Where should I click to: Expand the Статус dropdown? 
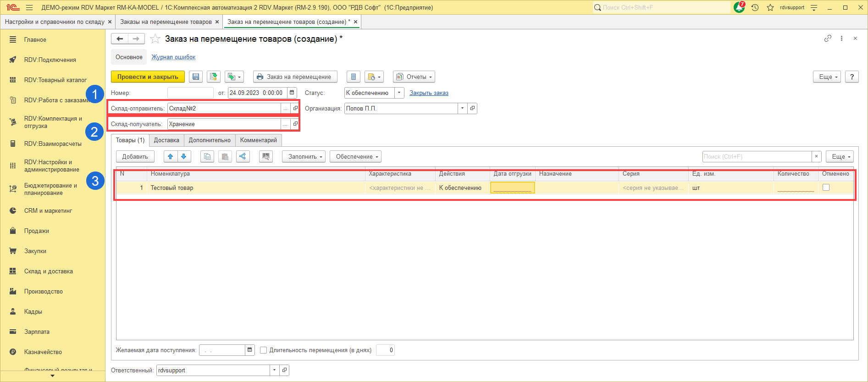click(399, 93)
